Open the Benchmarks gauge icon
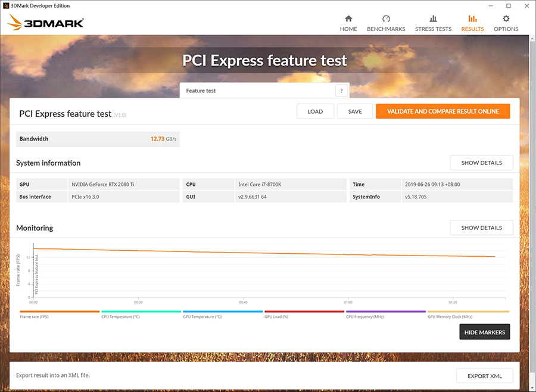This screenshot has width=536, height=392. [386, 18]
